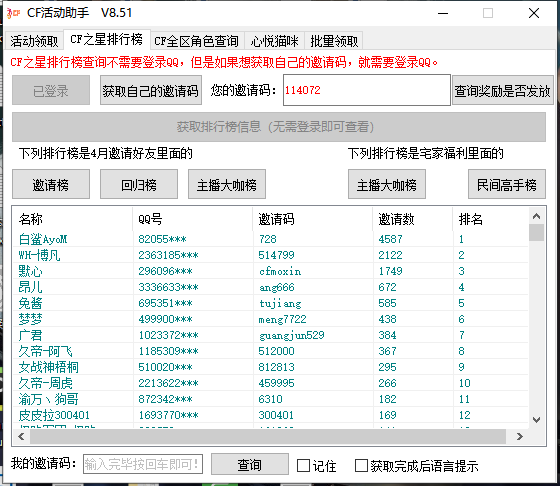The height and width of the screenshot is (486, 560).
Task: Select the row 皮皮拉300401
Action: pos(270,415)
